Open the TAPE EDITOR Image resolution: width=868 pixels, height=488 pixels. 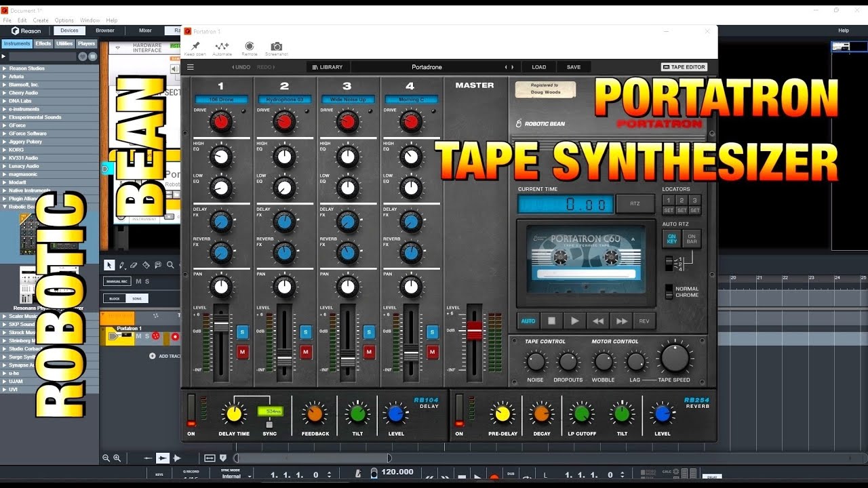click(x=684, y=67)
